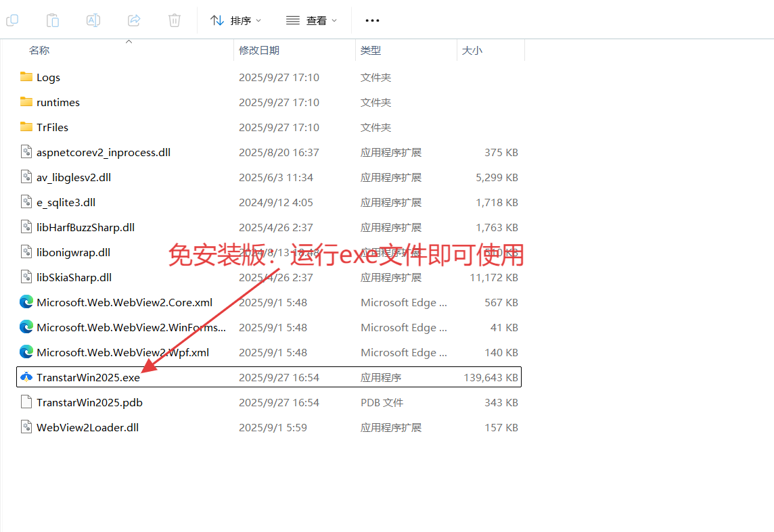This screenshot has width=774, height=532.
Task: Select the Logs folder icon
Action: coord(26,77)
